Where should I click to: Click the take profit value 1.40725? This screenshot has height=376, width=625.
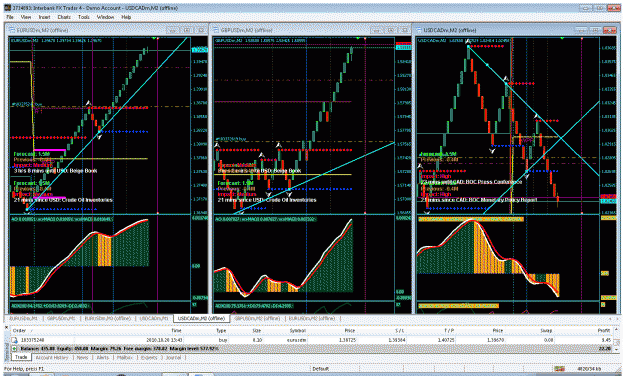click(445, 340)
